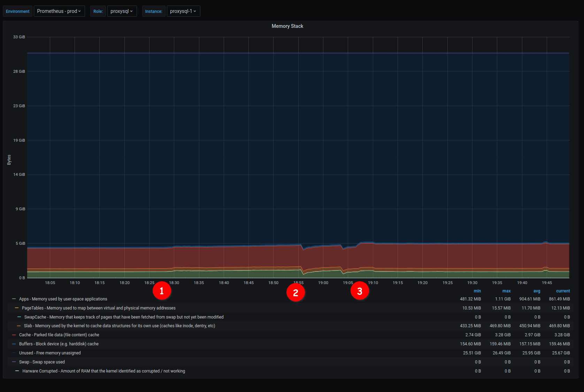
Task: Select Unused - Free memory legend entry
Action: [x=50, y=353]
